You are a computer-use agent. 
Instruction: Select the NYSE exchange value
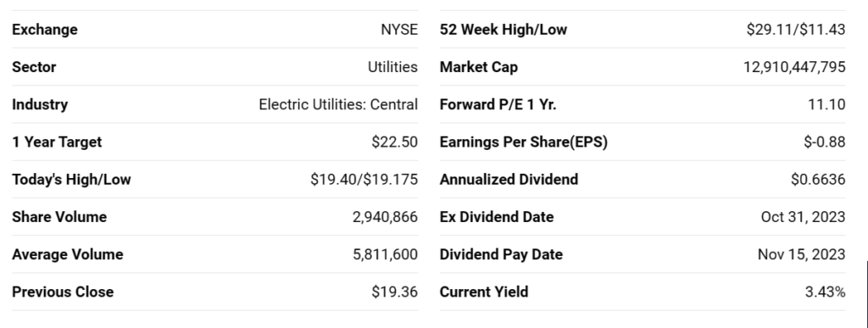click(399, 30)
